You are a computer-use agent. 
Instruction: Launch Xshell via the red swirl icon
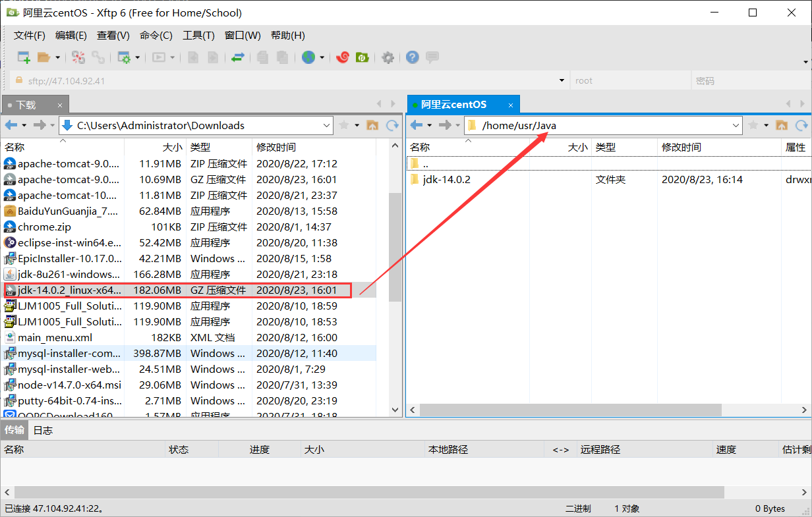(x=343, y=57)
